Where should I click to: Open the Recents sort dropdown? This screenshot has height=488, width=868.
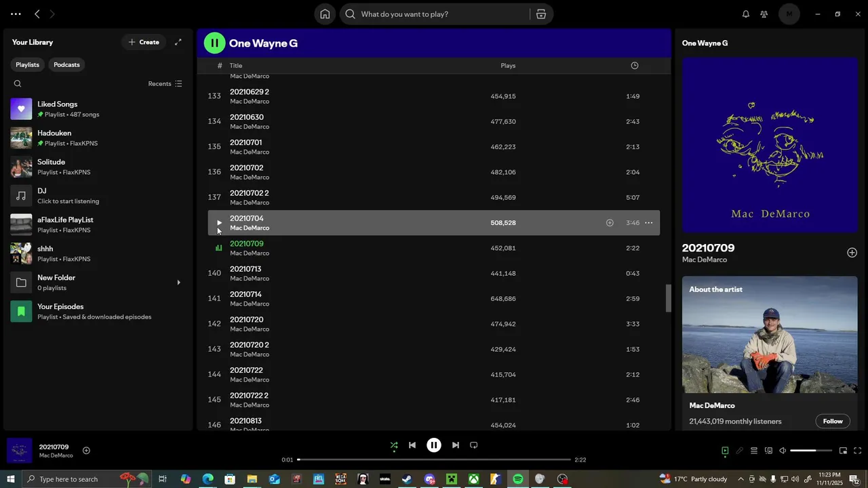165,84
